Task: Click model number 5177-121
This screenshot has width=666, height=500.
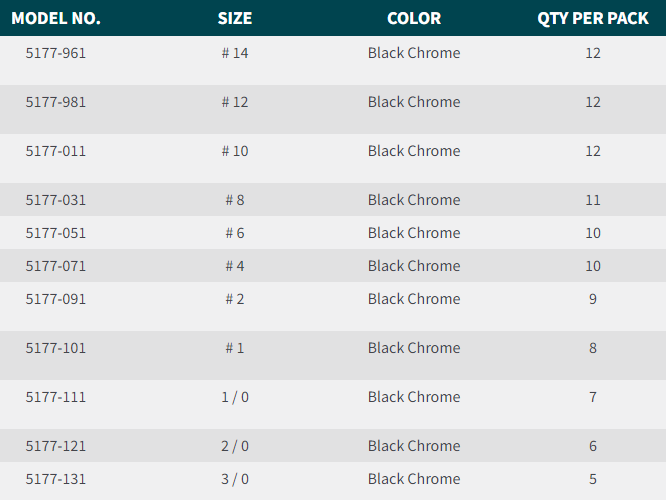Action: coord(56,446)
